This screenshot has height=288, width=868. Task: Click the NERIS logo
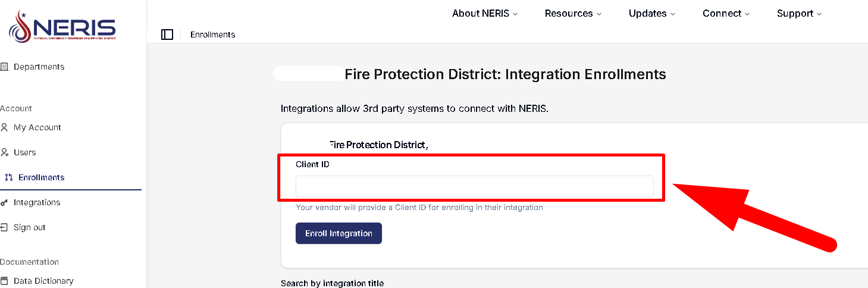click(62, 27)
